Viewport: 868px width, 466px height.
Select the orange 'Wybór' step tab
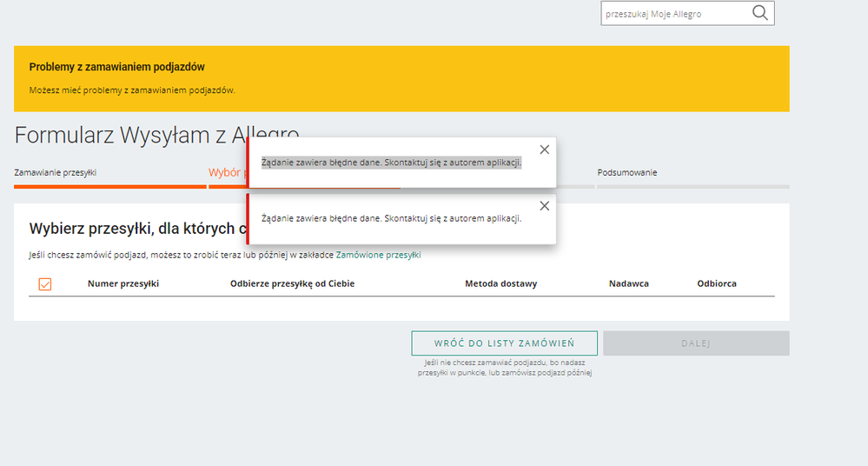tap(226, 172)
